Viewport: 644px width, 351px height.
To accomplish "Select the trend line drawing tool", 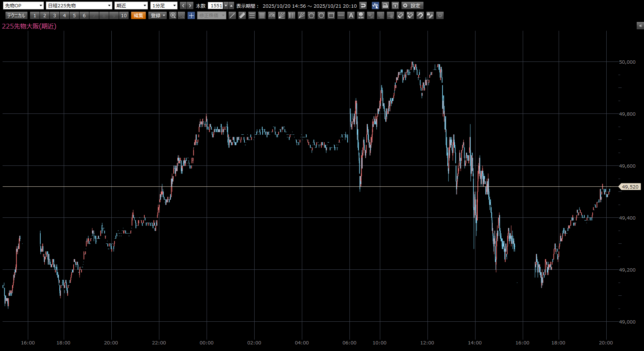I will point(232,15).
